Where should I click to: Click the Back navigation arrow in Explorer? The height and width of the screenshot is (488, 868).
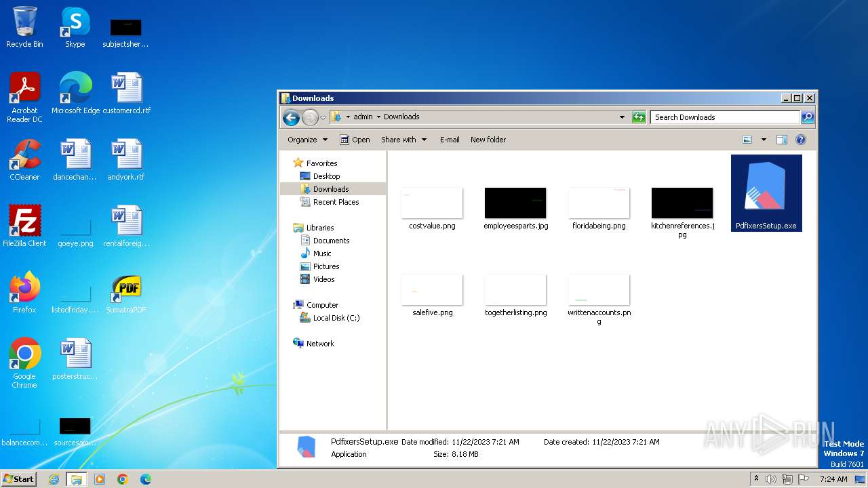point(291,117)
